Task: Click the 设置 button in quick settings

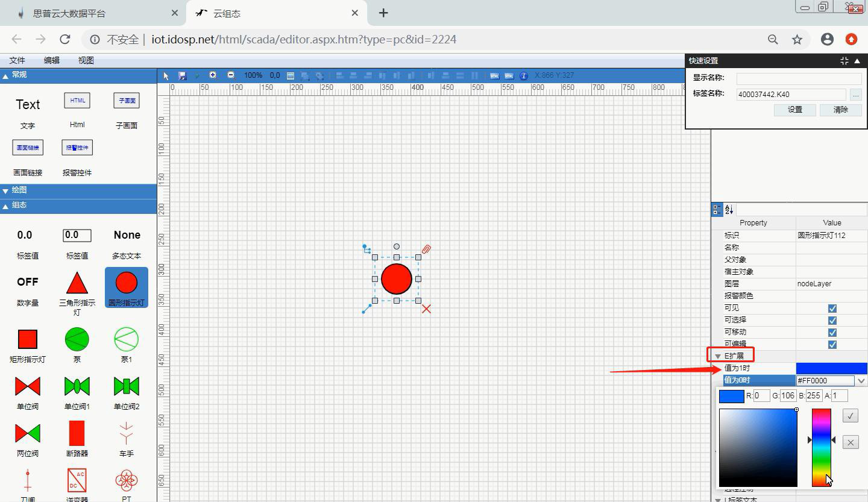Action: pyautogui.click(x=794, y=110)
